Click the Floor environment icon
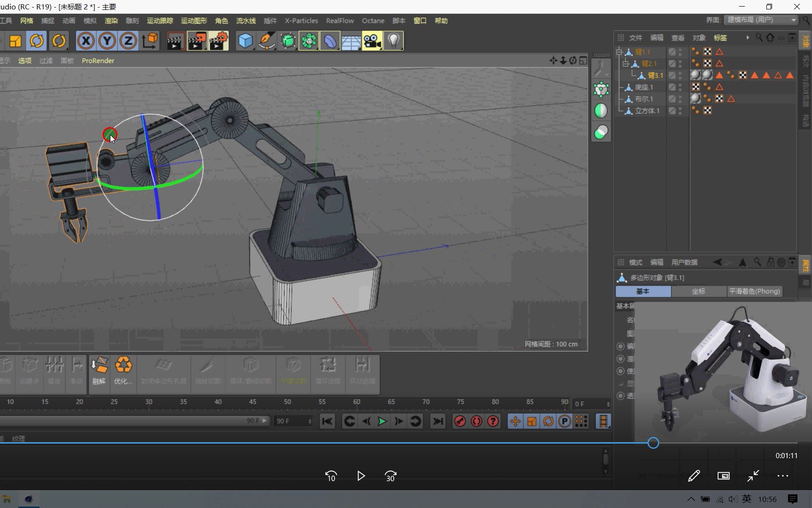Image resolution: width=812 pixels, height=508 pixels. pos(351,41)
